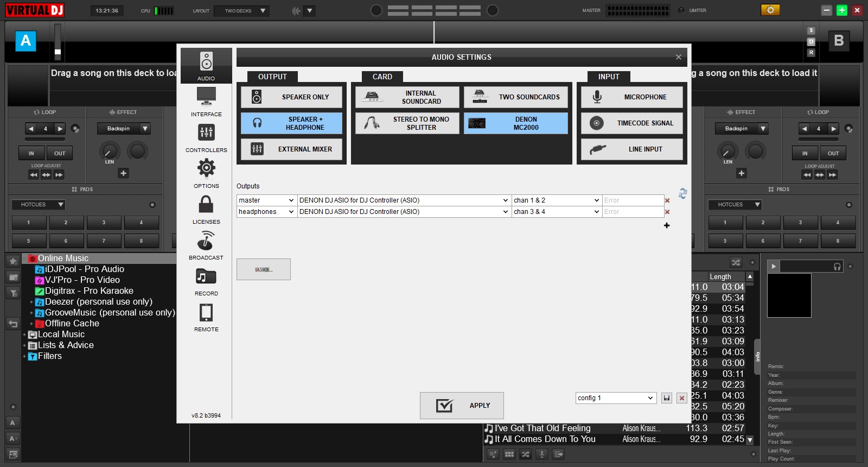Enable Microphone input

coord(632,97)
